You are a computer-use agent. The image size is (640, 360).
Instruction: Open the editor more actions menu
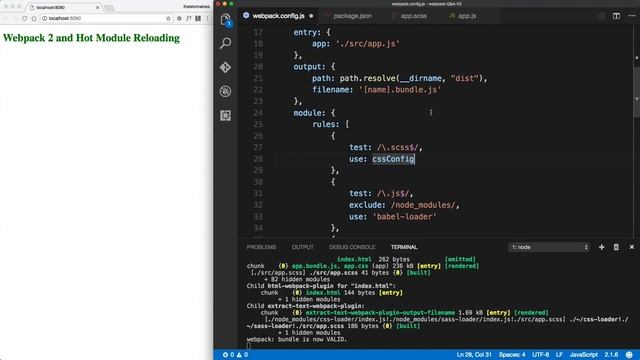tap(632, 16)
